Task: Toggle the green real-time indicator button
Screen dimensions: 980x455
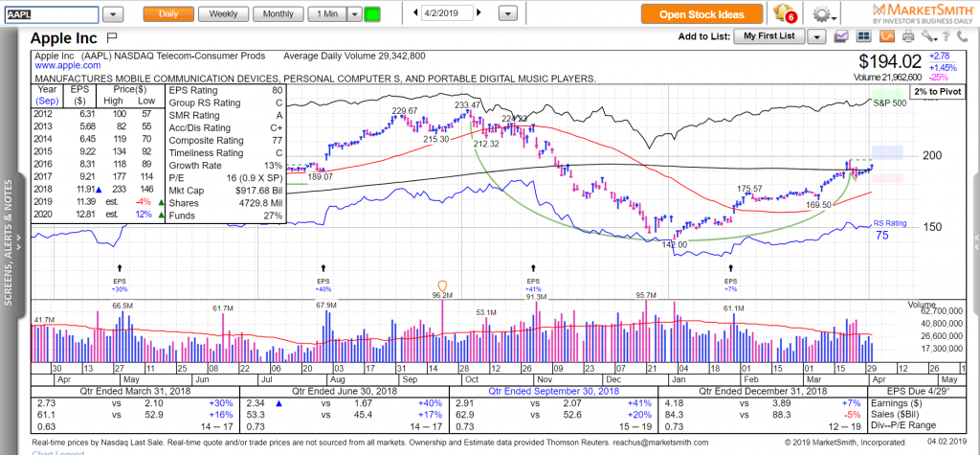Action: coord(371,14)
